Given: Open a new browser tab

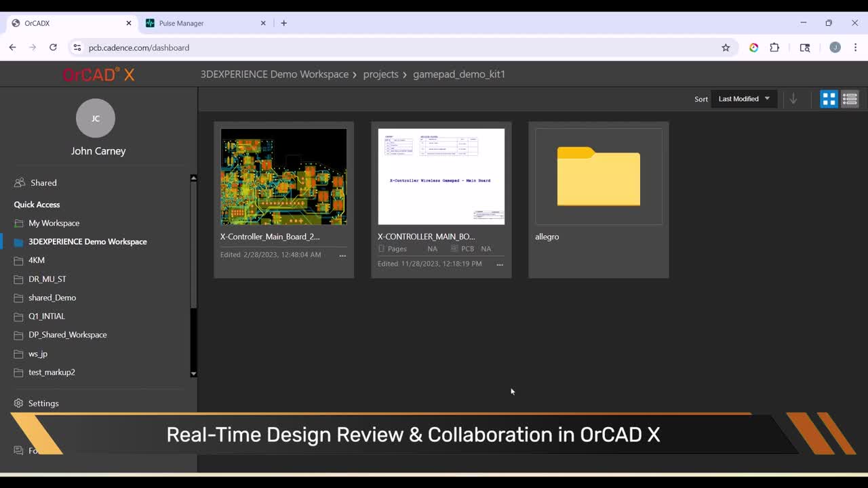Looking at the screenshot, I should (x=283, y=23).
